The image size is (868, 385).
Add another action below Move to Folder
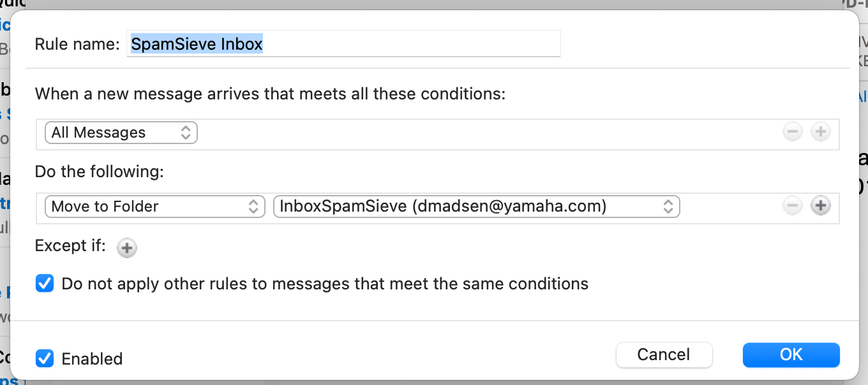(x=820, y=206)
